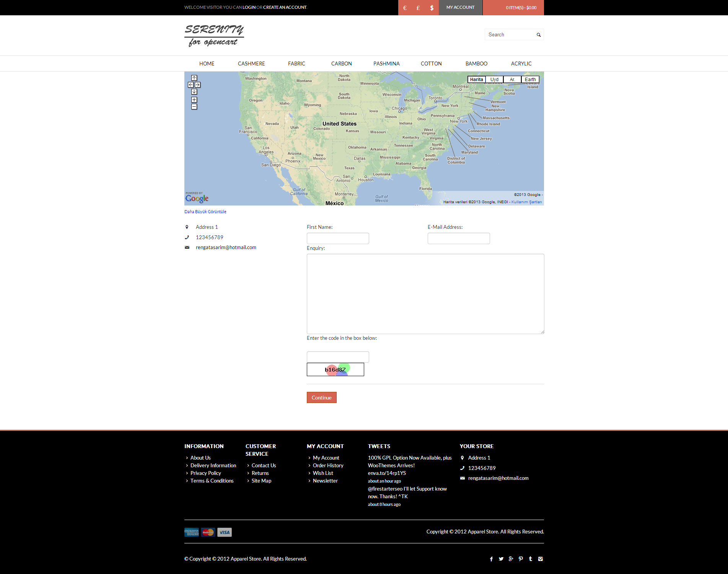Select the Dollar currency symbol
The image size is (728, 574).
[x=432, y=8]
